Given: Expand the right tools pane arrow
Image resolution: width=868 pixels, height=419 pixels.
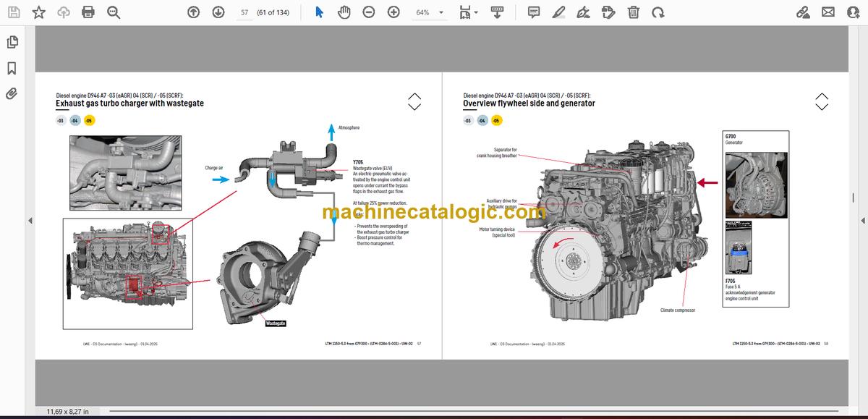Looking at the screenshot, I should pyautogui.click(x=862, y=221).
